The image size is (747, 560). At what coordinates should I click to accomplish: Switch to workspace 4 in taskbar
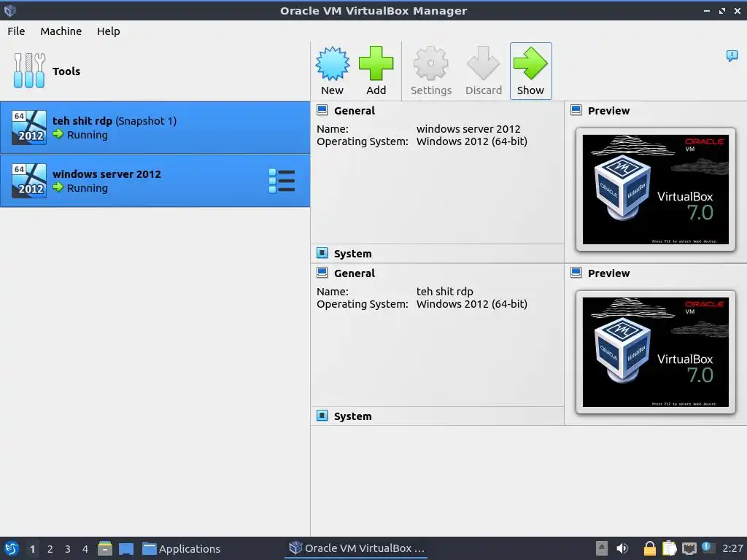pyautogui.click(x=85, y=549)
